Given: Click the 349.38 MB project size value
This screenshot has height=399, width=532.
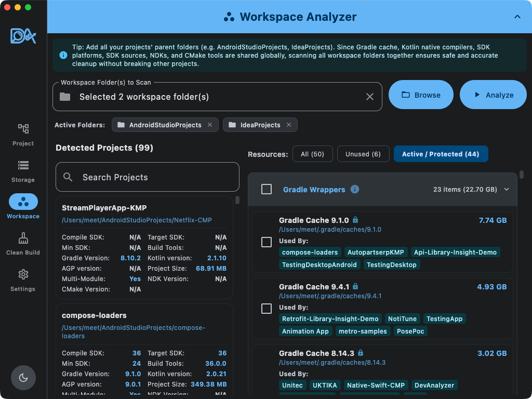Looking at the screenshot, I should click(x=209, y=384).
